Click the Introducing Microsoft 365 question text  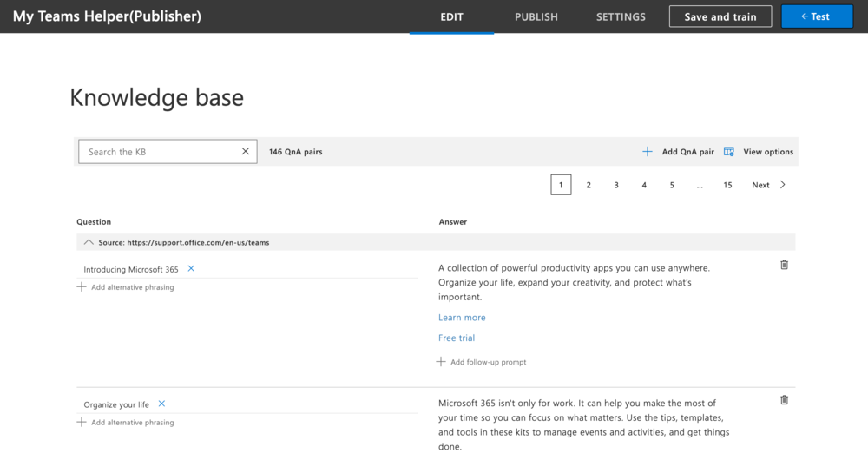point(131,270)
